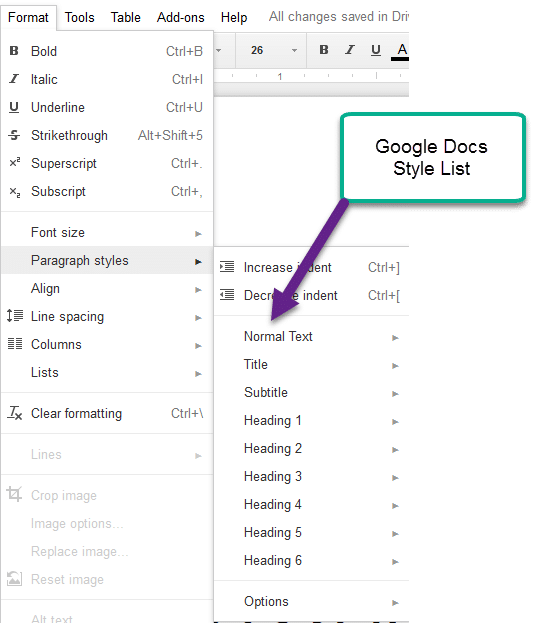Click the All changes saved in Drive text

coord(339,17)
